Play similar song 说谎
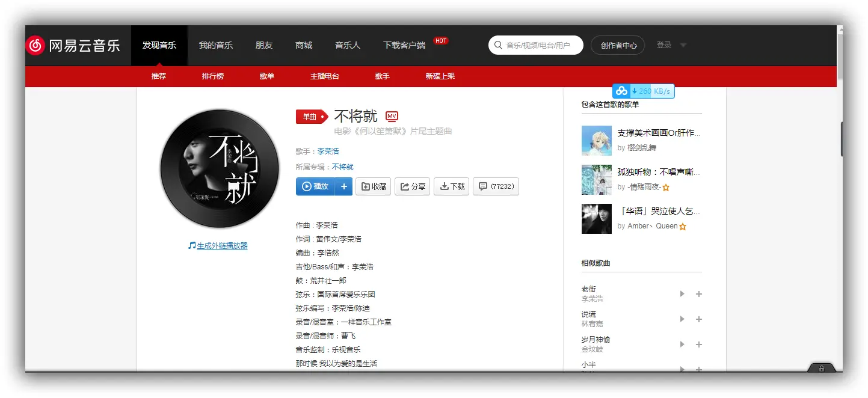 tap(682, 319)
